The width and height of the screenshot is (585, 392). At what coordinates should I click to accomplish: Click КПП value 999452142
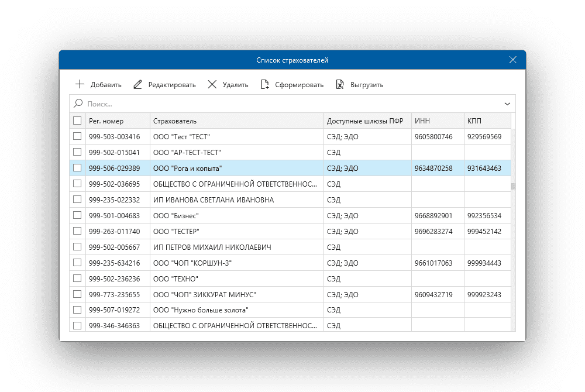(x=484, y=232)
